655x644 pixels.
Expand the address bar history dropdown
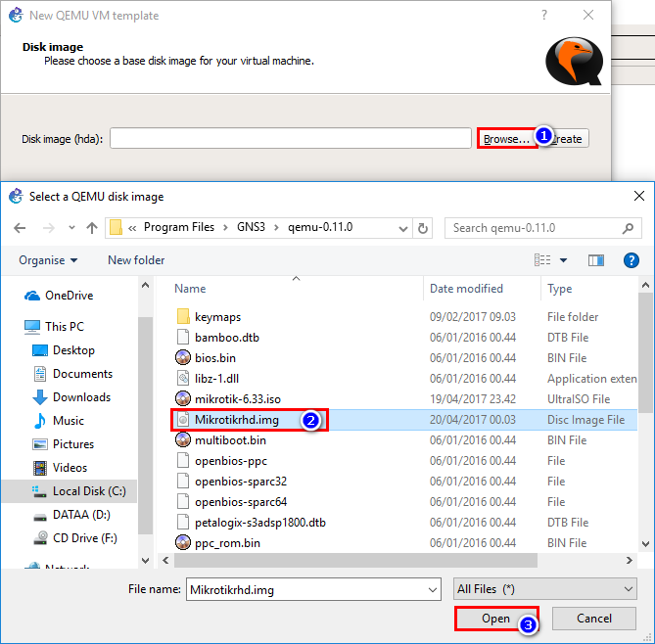pos(403,228)
